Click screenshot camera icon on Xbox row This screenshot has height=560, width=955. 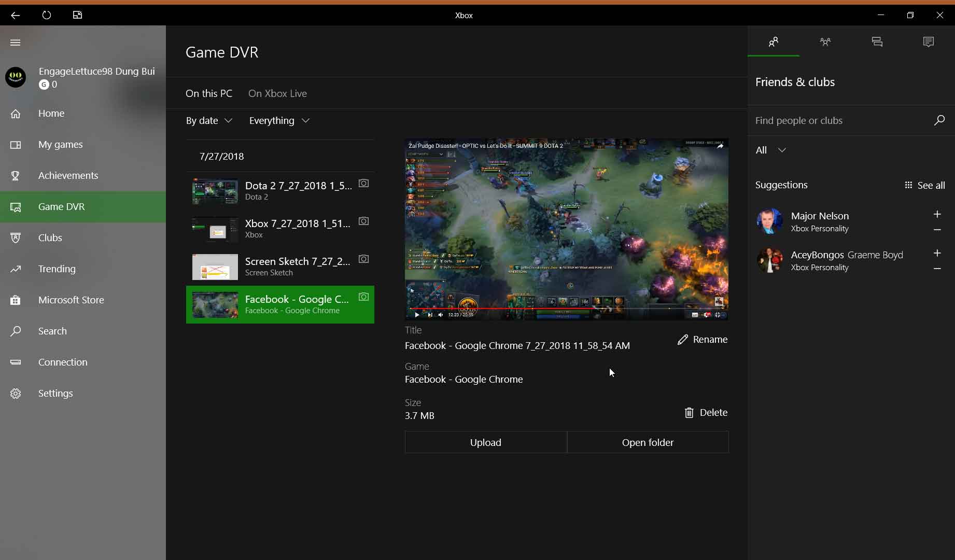[x=364, y=221]
